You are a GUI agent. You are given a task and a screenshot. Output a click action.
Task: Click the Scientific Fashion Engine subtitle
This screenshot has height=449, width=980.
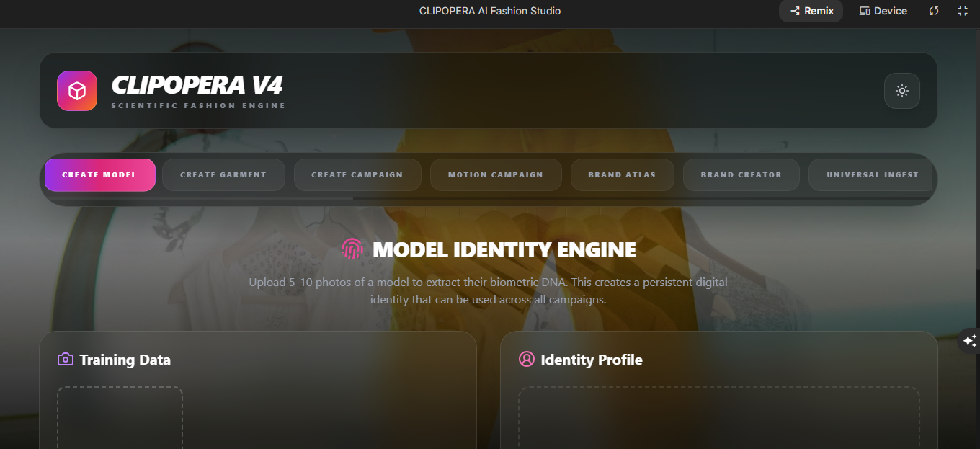[198, 106]
